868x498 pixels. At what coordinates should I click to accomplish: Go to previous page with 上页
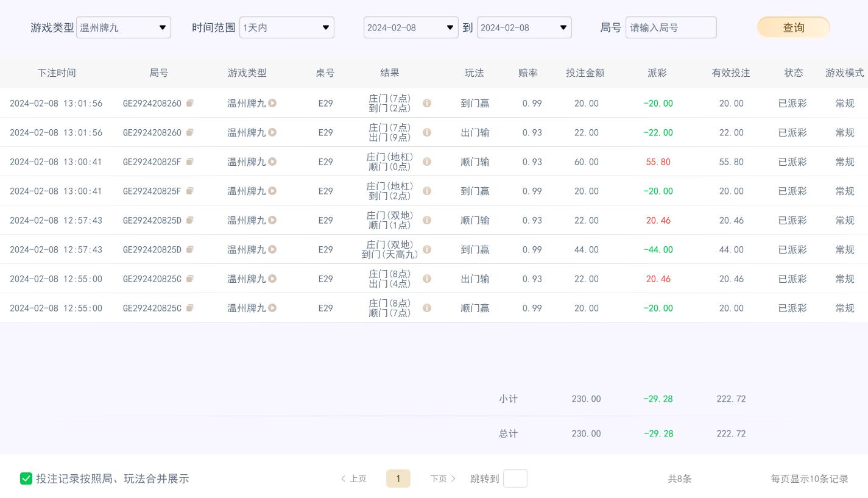[x=354, y=478]
